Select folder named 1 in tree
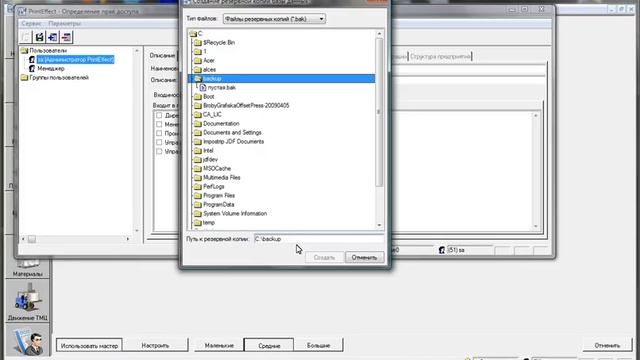This screenshot has width=640, height=360. (204, 51)
